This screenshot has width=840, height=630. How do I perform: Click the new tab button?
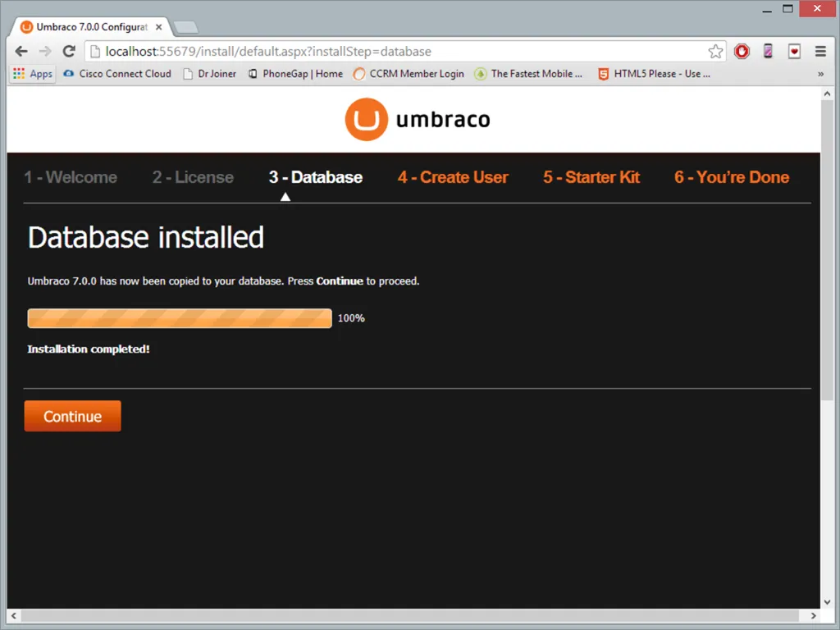(185, 27)
